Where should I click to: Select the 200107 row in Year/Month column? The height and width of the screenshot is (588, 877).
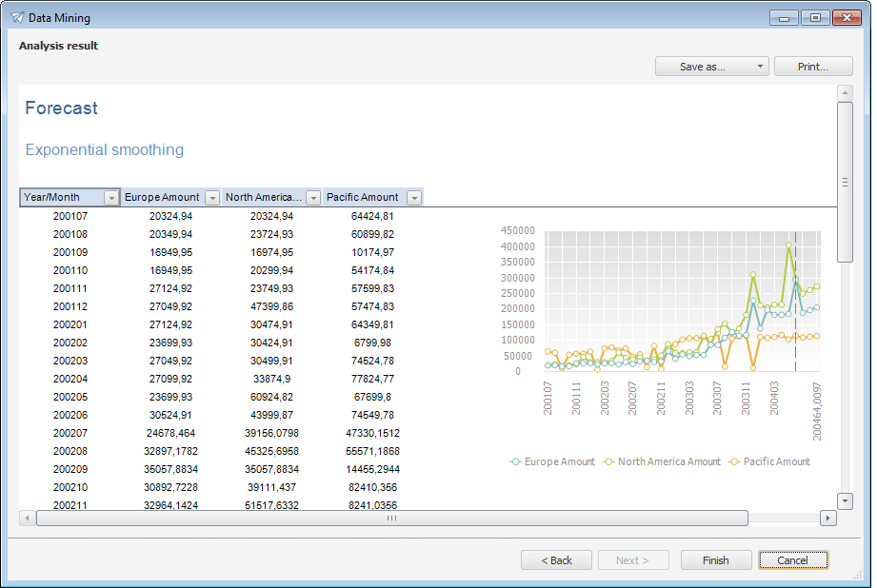tap(70, 216)
